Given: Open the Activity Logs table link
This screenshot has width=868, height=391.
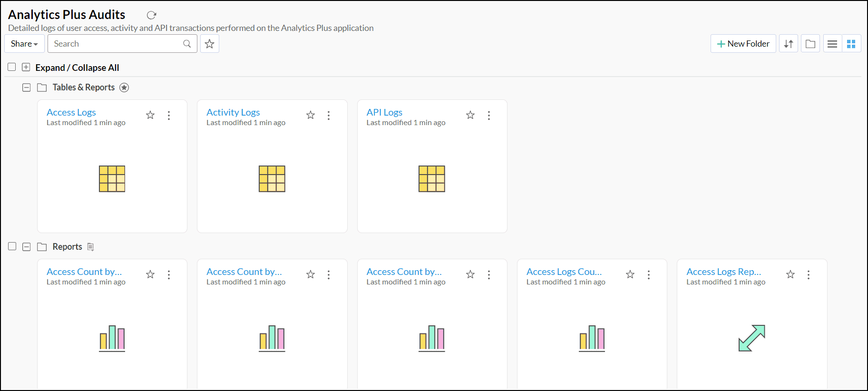Looking at the screenshot, I should click(x=233, y=112).
